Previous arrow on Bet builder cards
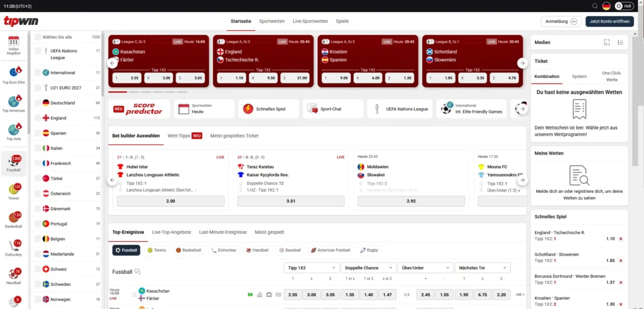The width and height of the screenshot is (644, 309). click(x=112, y=180)
